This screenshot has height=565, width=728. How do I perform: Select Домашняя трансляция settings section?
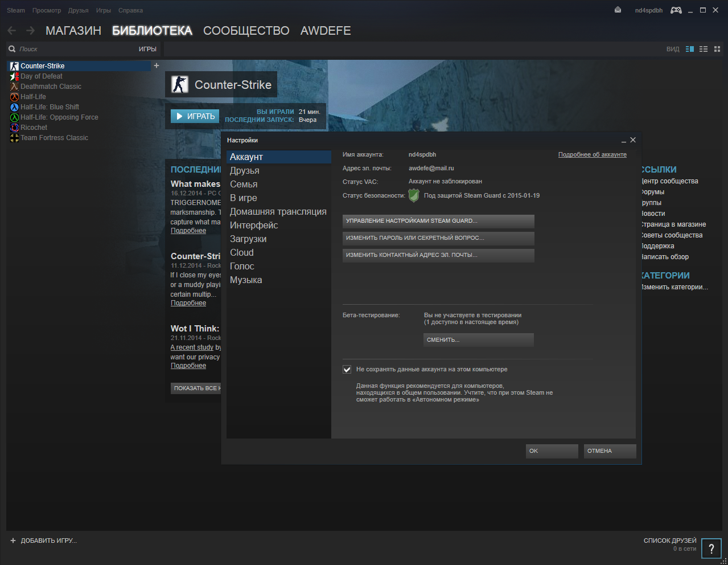tap(279, 211)
